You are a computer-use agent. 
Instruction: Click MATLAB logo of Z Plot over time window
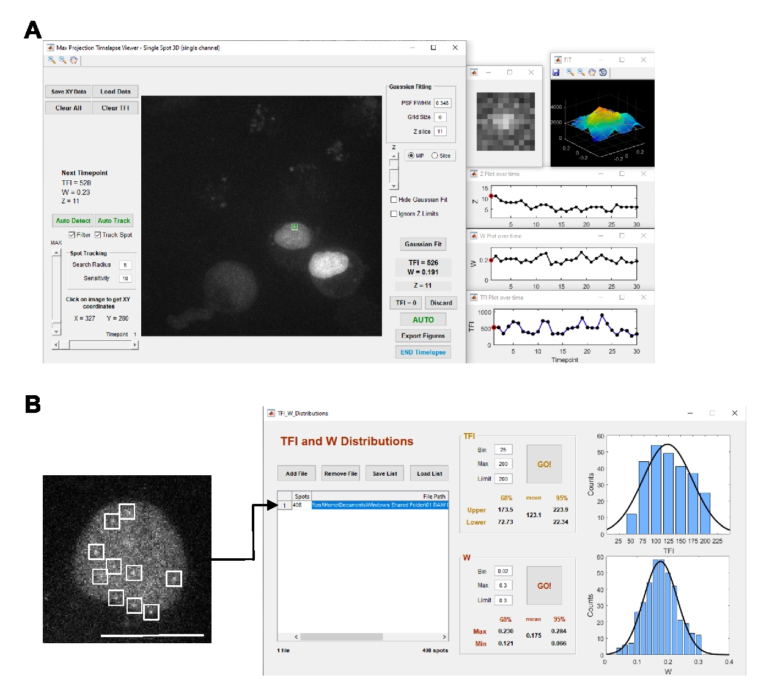(x=474, y=174)
